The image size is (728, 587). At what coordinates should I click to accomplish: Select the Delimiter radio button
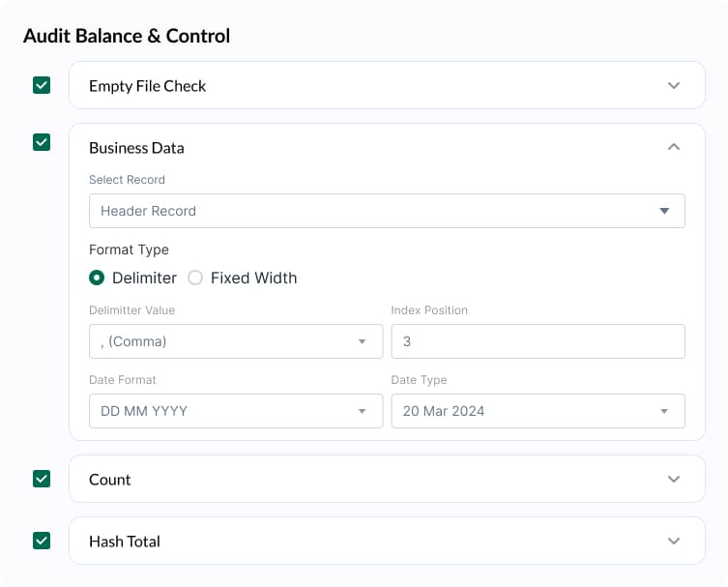97,278
